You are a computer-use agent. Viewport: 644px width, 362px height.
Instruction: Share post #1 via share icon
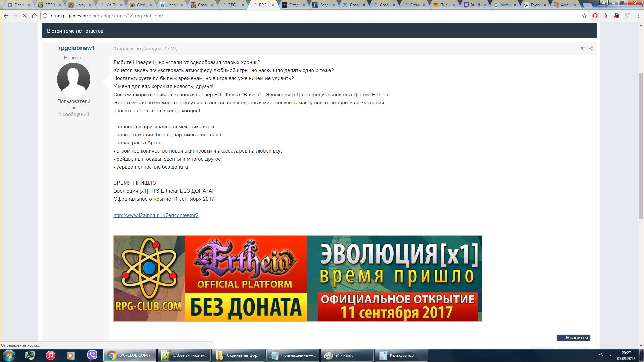[x=591, y=49]
